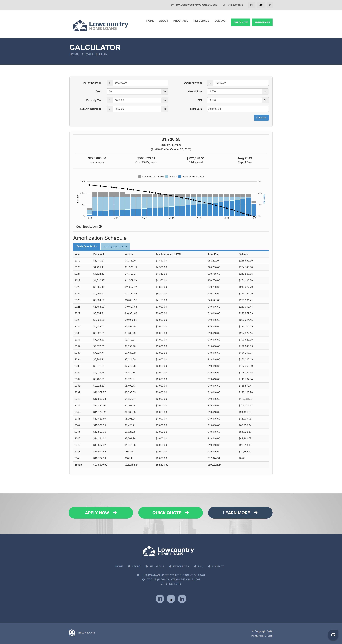The image size is (342, 644).
Task: Switch to Monthly Amortization tab
Action: [x=115, y=246]
